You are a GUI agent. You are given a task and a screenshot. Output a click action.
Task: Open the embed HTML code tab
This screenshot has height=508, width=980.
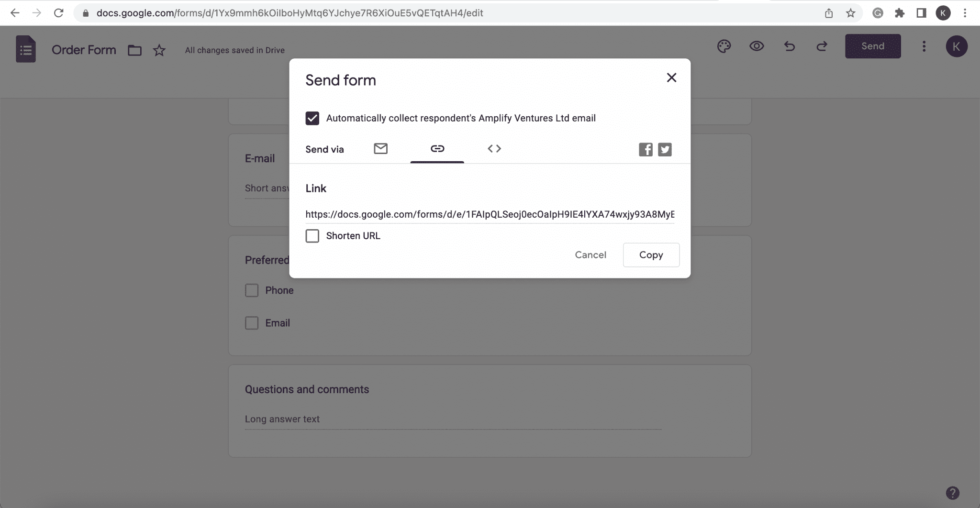(494, 149)
